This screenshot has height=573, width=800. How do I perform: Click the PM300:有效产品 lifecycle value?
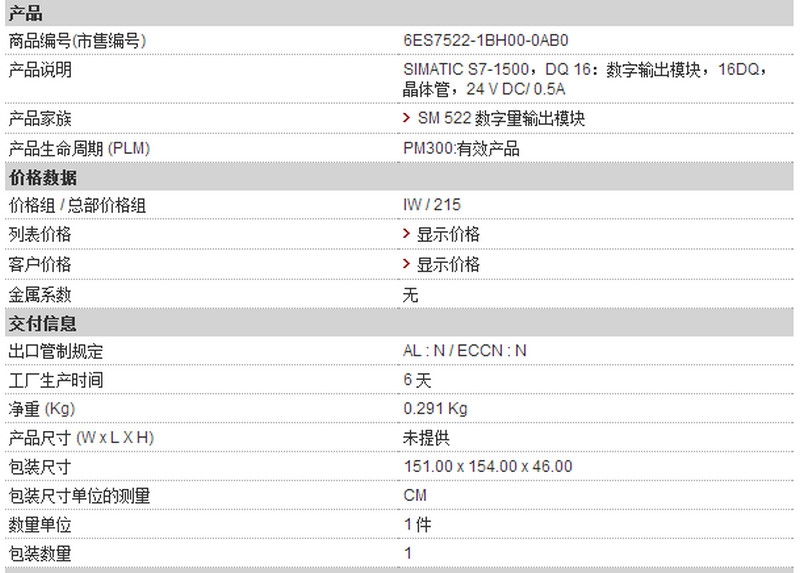click(461, 148)
